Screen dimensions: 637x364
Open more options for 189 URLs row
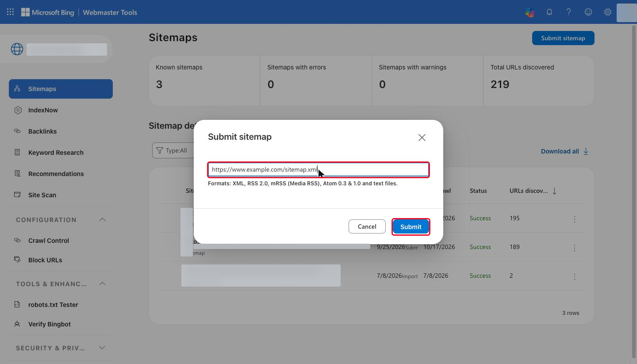coord(575,248)
